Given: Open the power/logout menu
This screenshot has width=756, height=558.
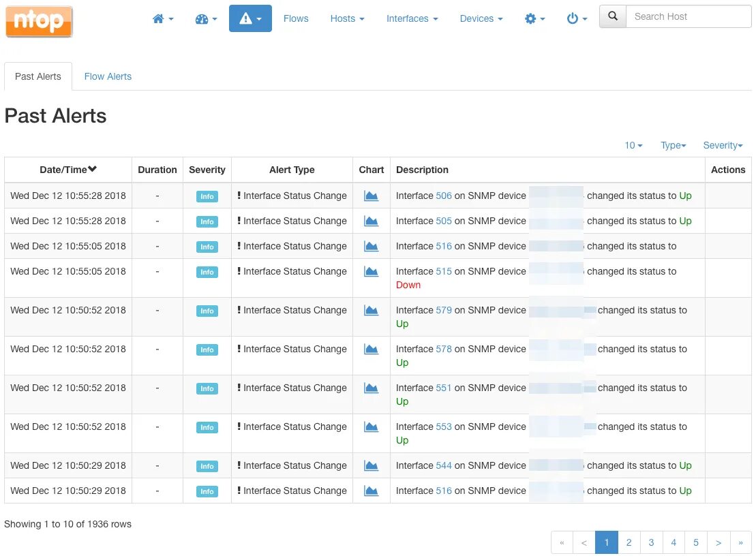Looking at the screenshot, I should tap(577, 19).
